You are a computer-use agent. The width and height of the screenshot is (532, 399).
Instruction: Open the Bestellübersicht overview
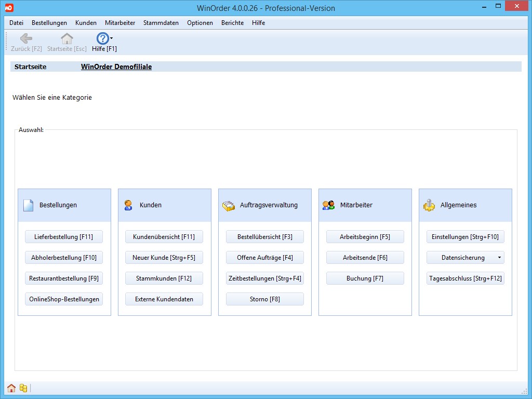tap(264, 237)
